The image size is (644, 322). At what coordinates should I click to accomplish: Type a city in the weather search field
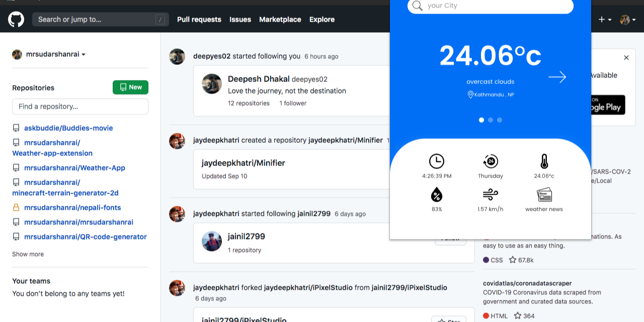[491, 6]
